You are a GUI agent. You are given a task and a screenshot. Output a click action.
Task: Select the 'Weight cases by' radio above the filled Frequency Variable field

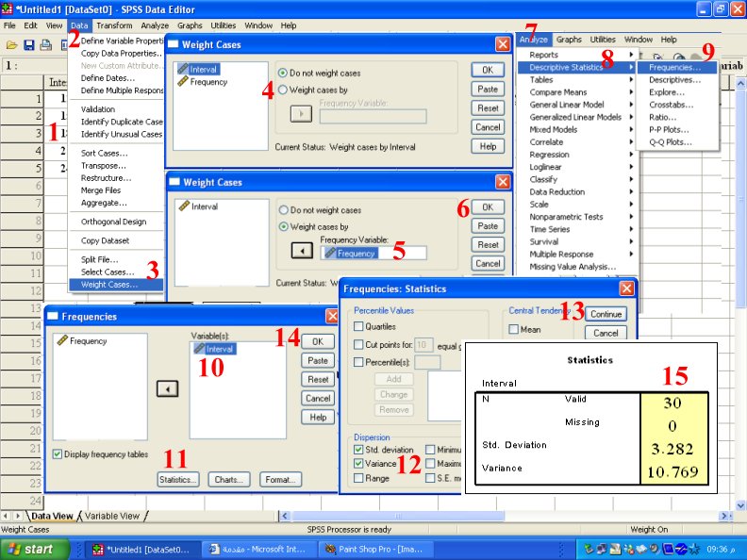[284, 226]
